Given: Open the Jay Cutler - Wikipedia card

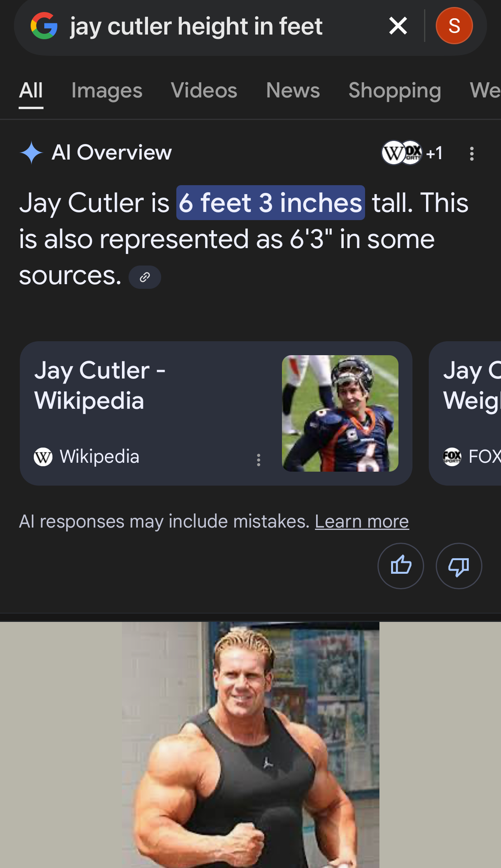Looking at the screenshot, I should pyautogui.click(x=148, y=400).
